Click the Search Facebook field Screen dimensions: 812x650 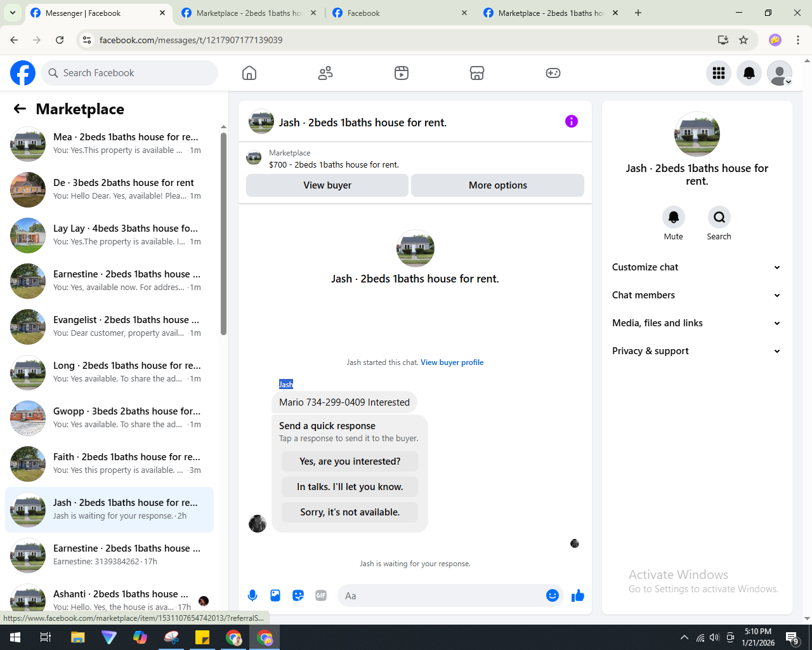[129, 73]
